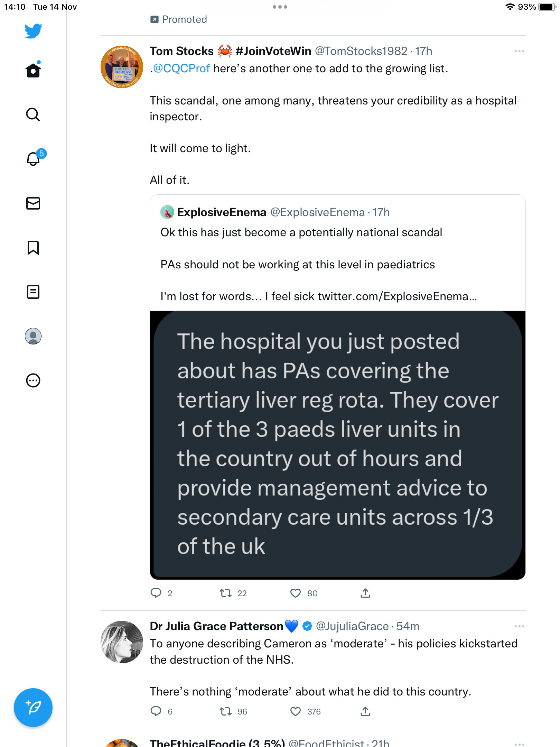Share Dr Julia Grace Patterson's tweet

(x=365, y=711)
